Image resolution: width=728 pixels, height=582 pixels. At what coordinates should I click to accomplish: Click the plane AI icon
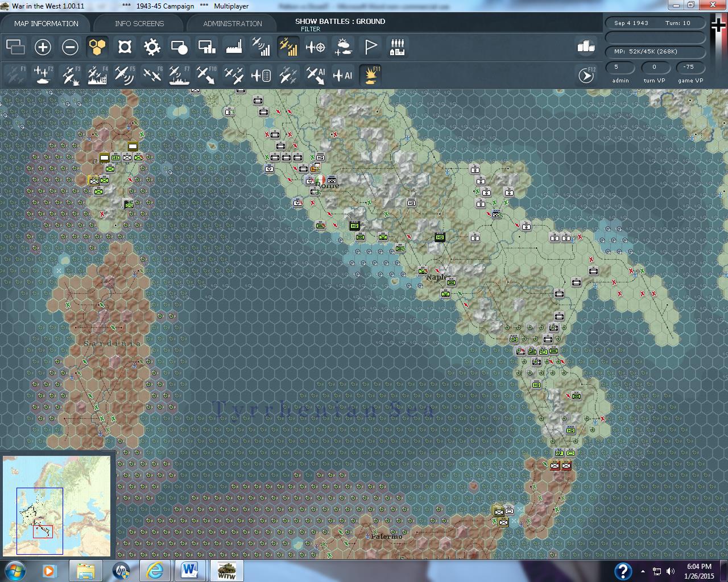343,75
